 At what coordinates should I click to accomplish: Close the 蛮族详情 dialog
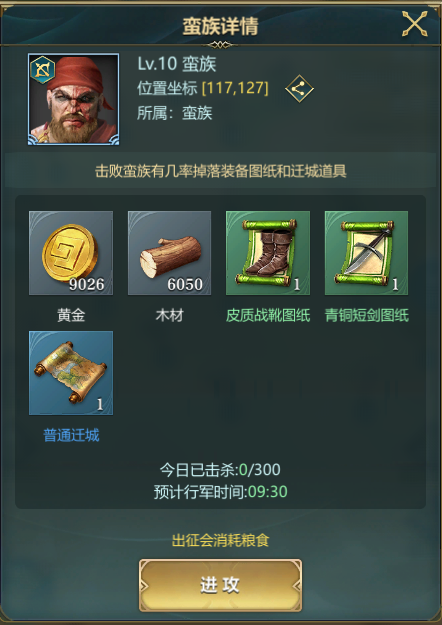pyautogui.click(x=414, y=24)
